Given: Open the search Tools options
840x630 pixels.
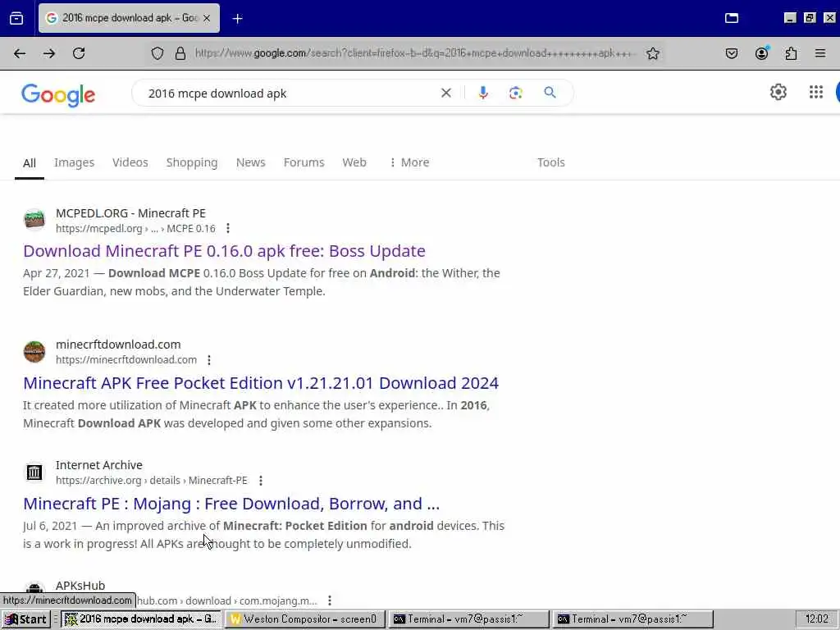Looking at the screenshot, I should point(551,162).
